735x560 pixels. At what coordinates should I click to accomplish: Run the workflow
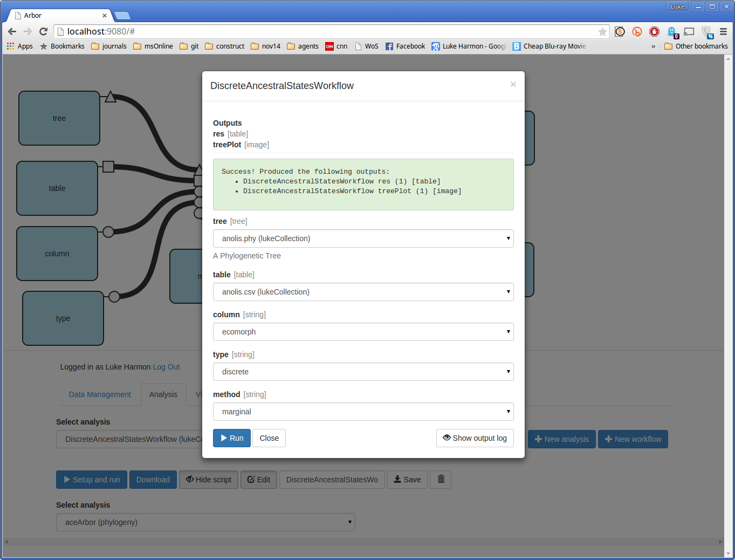pyautogui.click(x=232, y=438)
